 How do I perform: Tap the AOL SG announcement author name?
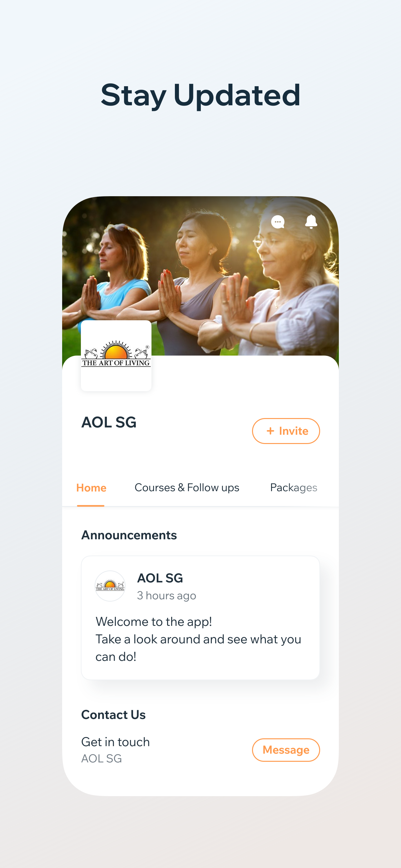pyautogui.click(x=160, y=578)
